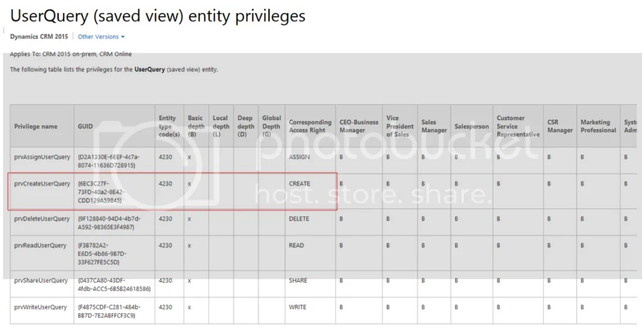Click the Vice President of Sales header
644x328 pixels.
click(399, 126)
